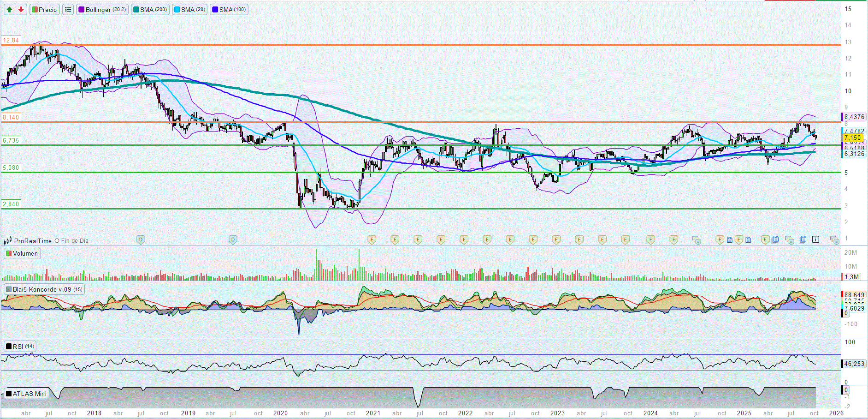Click the cyan SMA (20) color swatch

(177, 9)
